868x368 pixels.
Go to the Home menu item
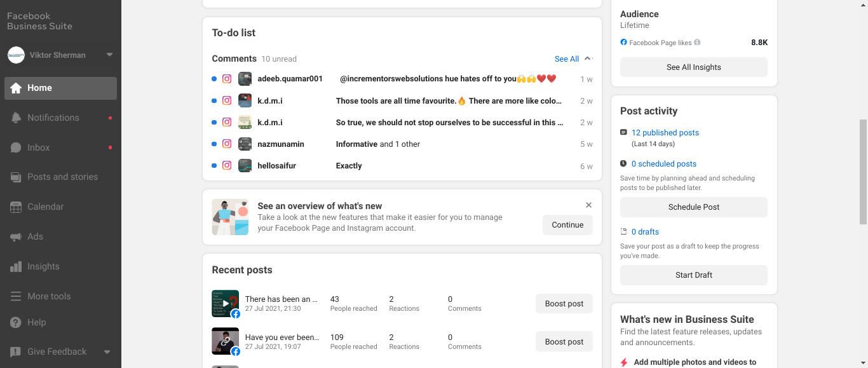(x=60, y=88)
